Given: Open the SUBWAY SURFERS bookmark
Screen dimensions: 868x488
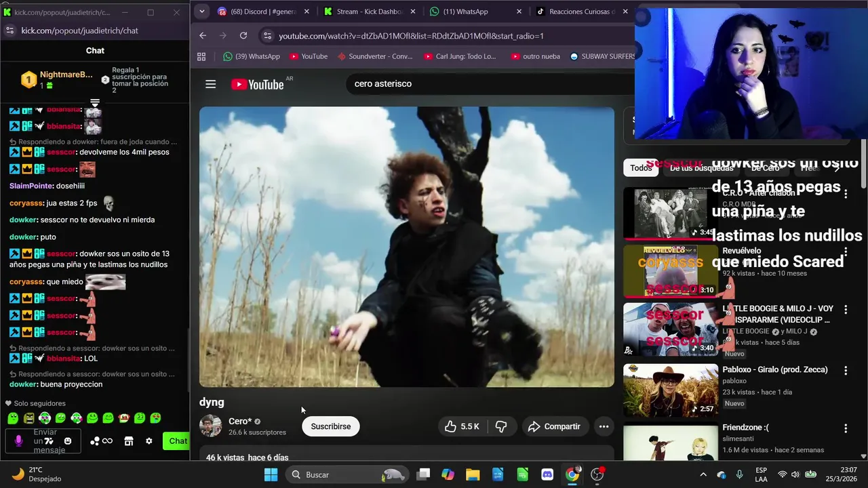Looking at the screenshot, I should point(603,56).
